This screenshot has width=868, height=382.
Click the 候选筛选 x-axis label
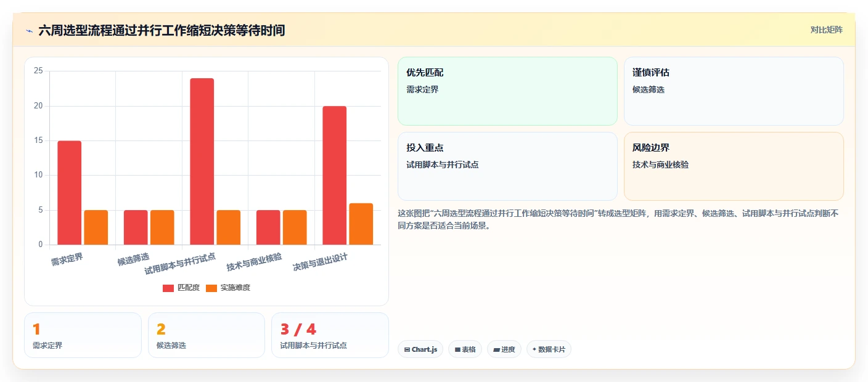(134, 259)
